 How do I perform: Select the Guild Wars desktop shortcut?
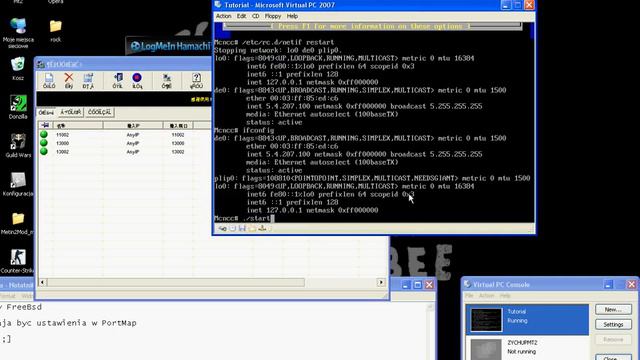tap(18, 146)
